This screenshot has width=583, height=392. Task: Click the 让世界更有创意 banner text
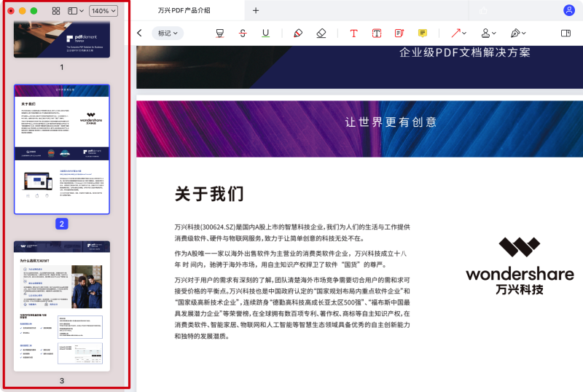pyautogui.click(x=391, y=122)
